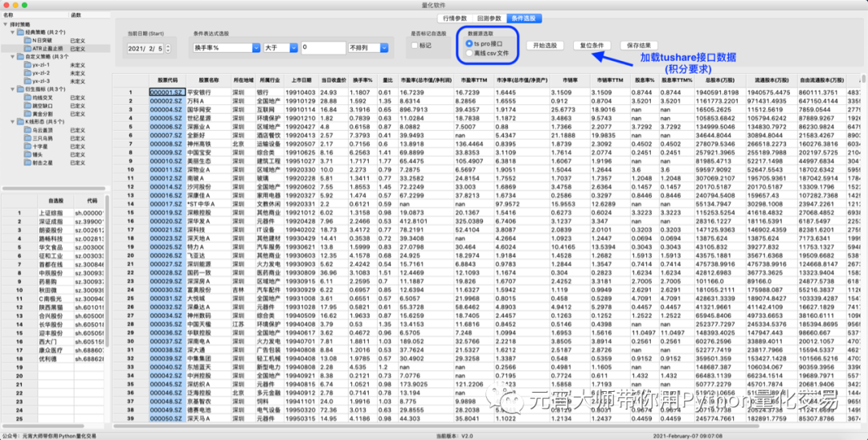The width and height of the screenshot is (868, 440).
Task: Open the 换手率% condition dropdown
Action: 227,48
